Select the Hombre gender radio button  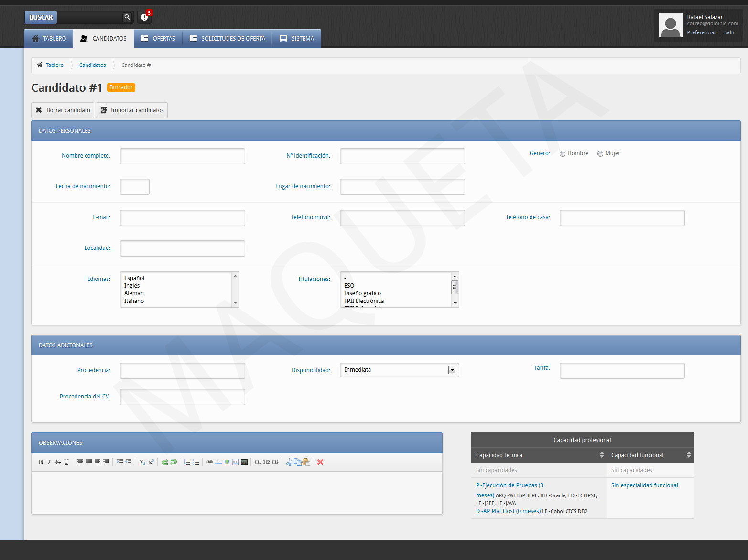[563, 154]
